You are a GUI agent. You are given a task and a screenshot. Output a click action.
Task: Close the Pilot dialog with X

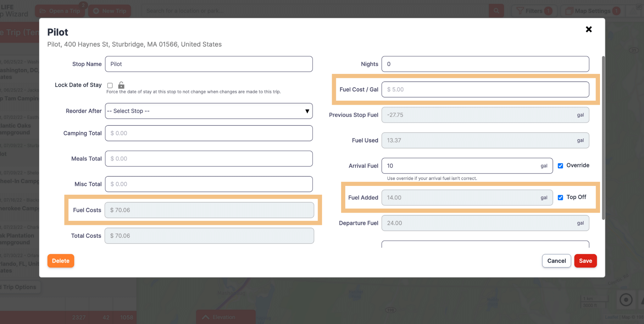pos(589,29)
